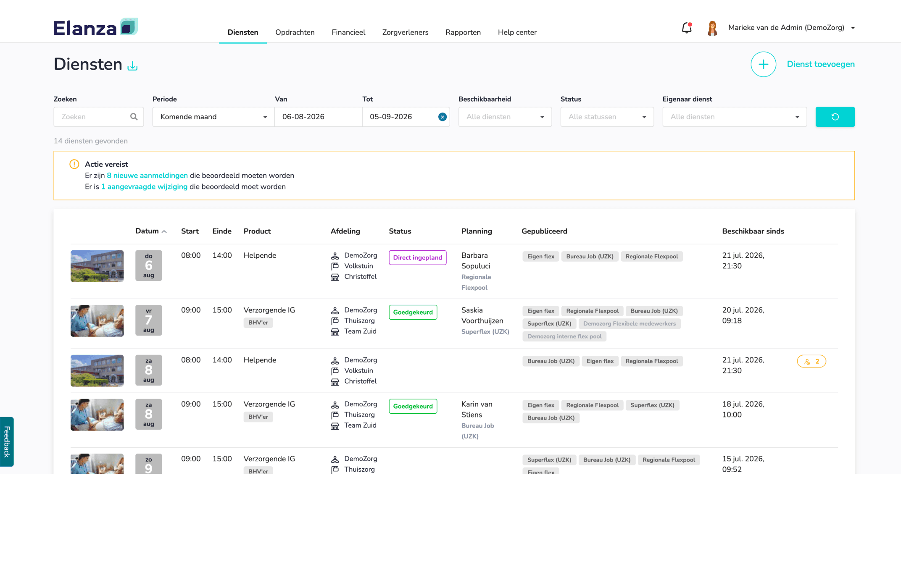This screenshot has width=901, height=588.
Task: Open the Periode dropdown 'Komende maand'
Action: click(213, 117)
